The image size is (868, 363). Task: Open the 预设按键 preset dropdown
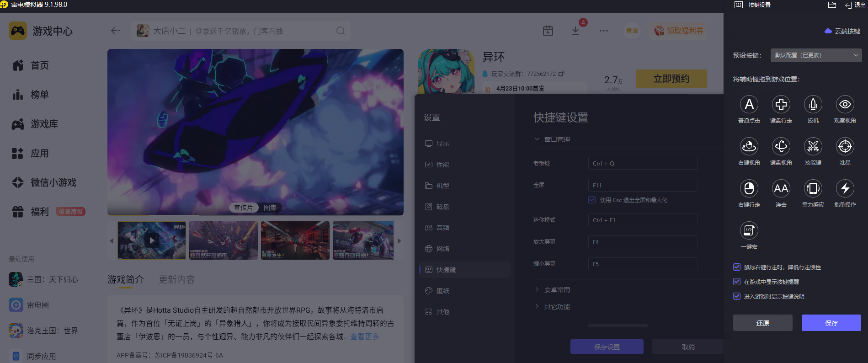tap(816, 55)
